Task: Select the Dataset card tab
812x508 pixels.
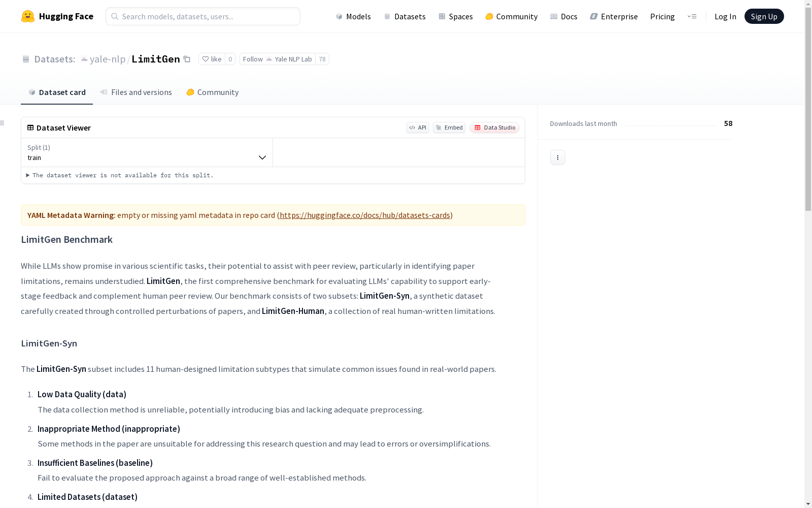Action: pos(57,92)
